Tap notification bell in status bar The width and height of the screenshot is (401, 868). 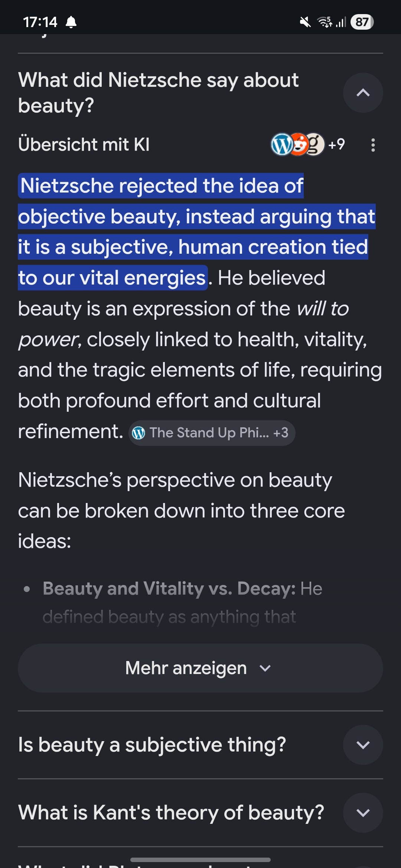(x=71, y=22)
